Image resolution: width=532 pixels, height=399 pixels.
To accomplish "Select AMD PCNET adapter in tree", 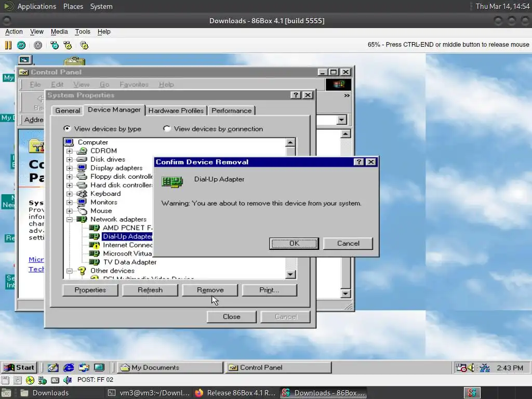I will 127,228.
